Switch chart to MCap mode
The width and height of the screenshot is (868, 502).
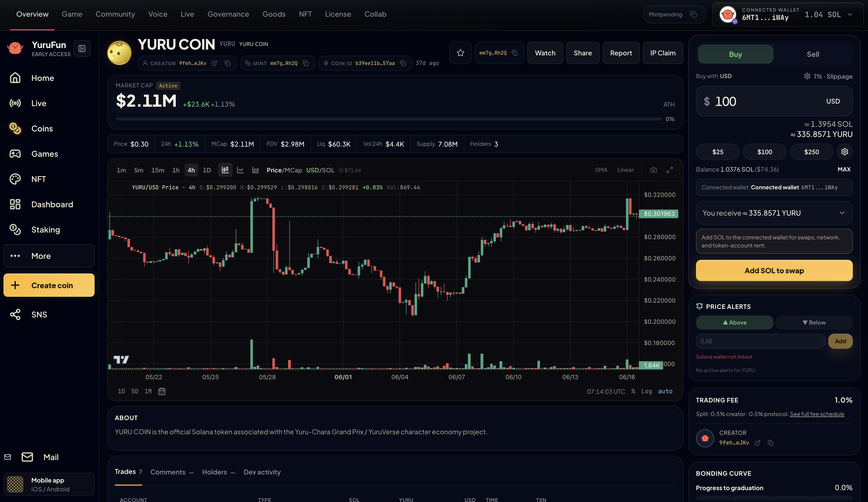[294, 170]
